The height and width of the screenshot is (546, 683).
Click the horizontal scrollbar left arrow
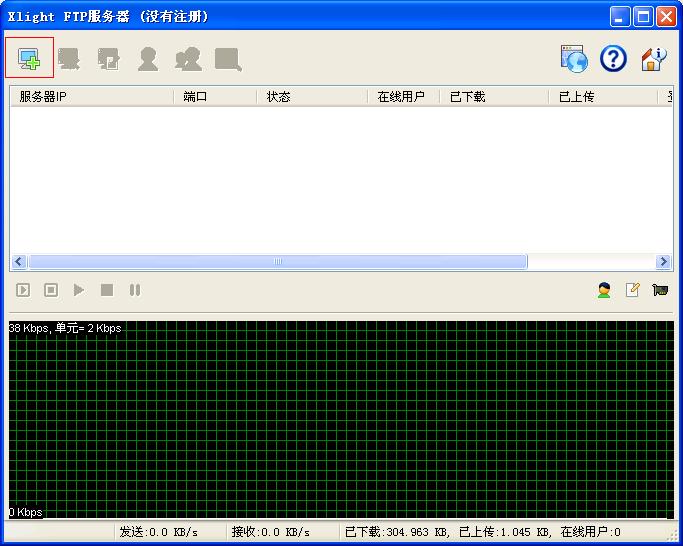19,261
